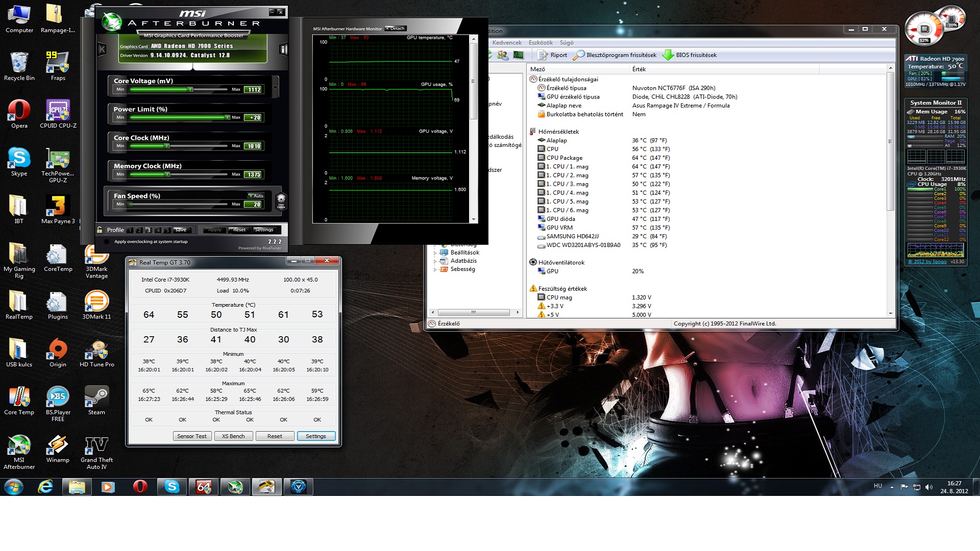This screenshot has width=980, height=551.
Task: Open Kombustor via the K button in Afterburner
Action: [x=102, y=49]
